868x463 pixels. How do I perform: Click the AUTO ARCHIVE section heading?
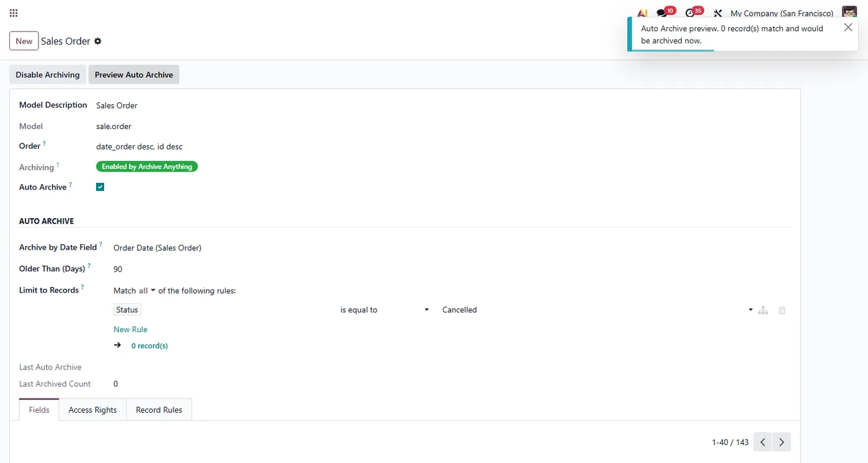[x=46, y=221]
